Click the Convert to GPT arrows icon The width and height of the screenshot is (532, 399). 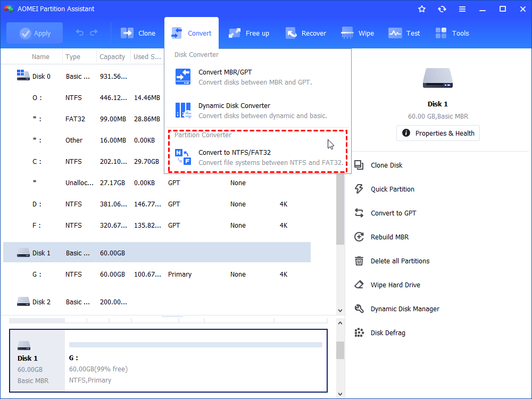click(x=359, y=213)
